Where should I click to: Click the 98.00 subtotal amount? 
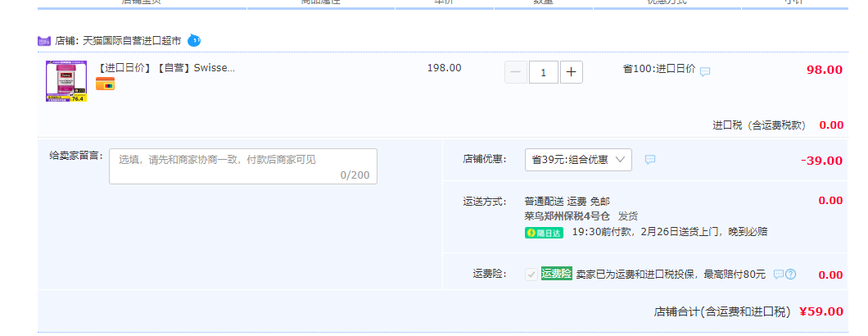point(825,70)
